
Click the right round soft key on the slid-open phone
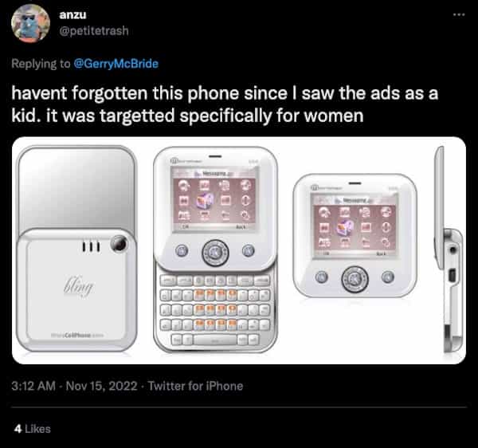245,250
